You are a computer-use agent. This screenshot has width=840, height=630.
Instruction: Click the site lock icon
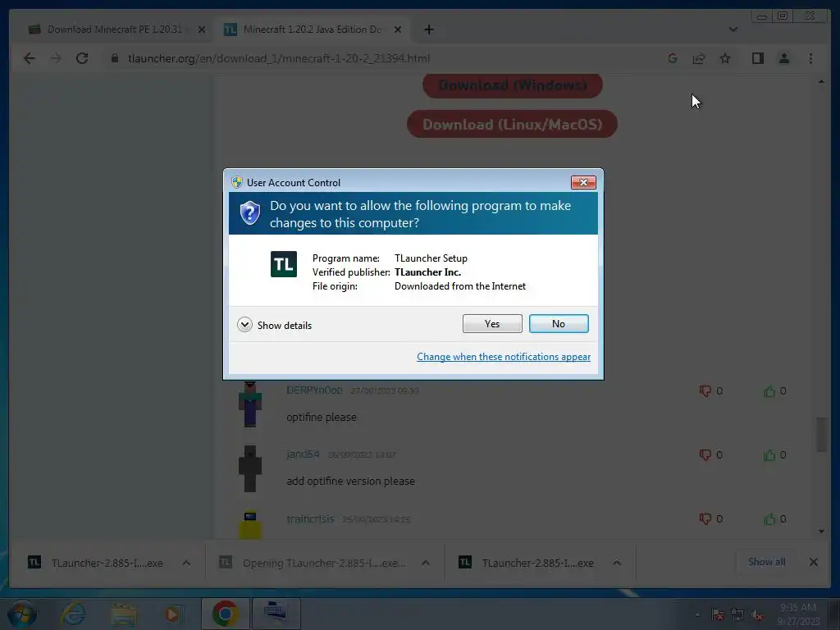tap(114, 58)
